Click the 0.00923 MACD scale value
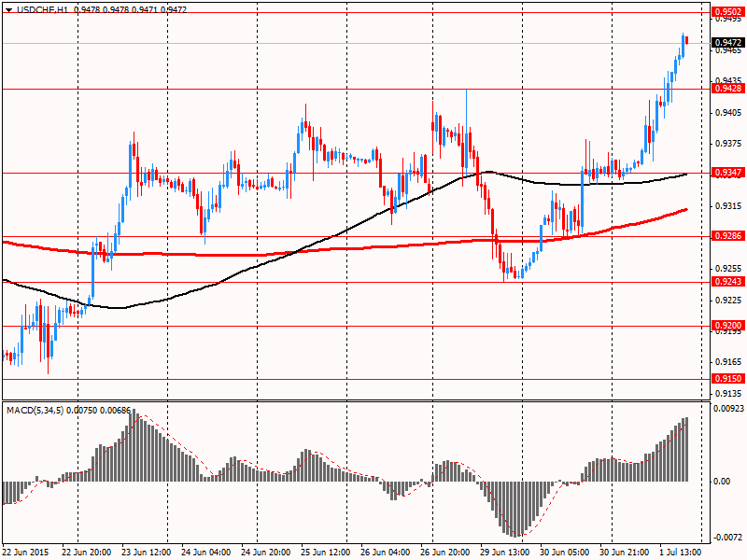This screenshot has height=560, width=747. [x=728, y=408]
